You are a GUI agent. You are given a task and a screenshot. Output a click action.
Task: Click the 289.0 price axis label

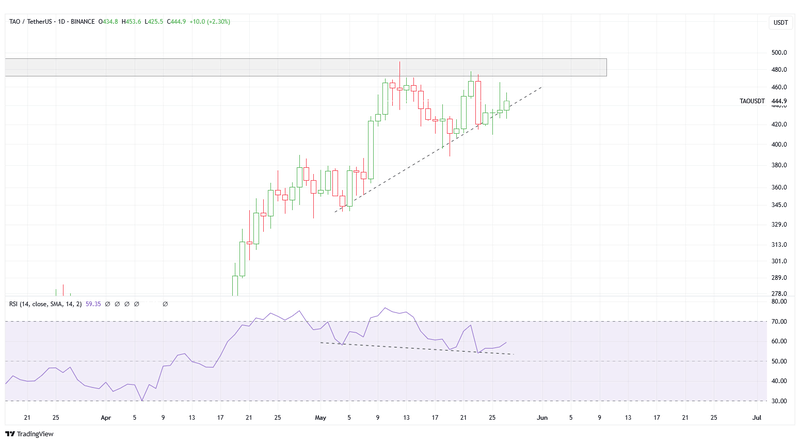click(x=779, y=278)
